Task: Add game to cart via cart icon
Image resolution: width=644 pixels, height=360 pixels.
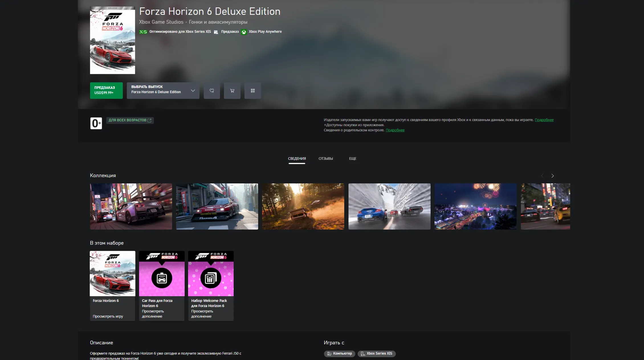Action: [232, 91]
